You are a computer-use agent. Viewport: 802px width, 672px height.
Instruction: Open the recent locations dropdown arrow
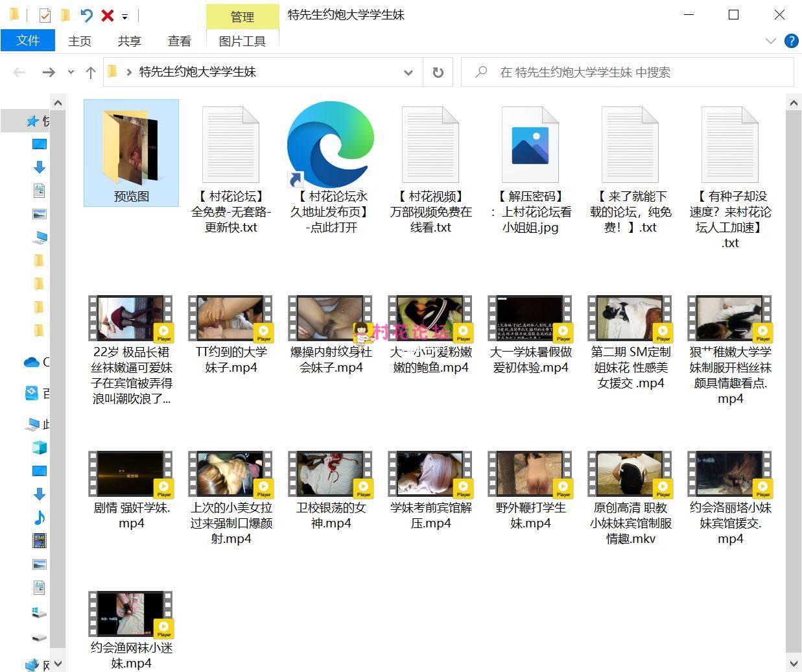(x=71, y=73)
